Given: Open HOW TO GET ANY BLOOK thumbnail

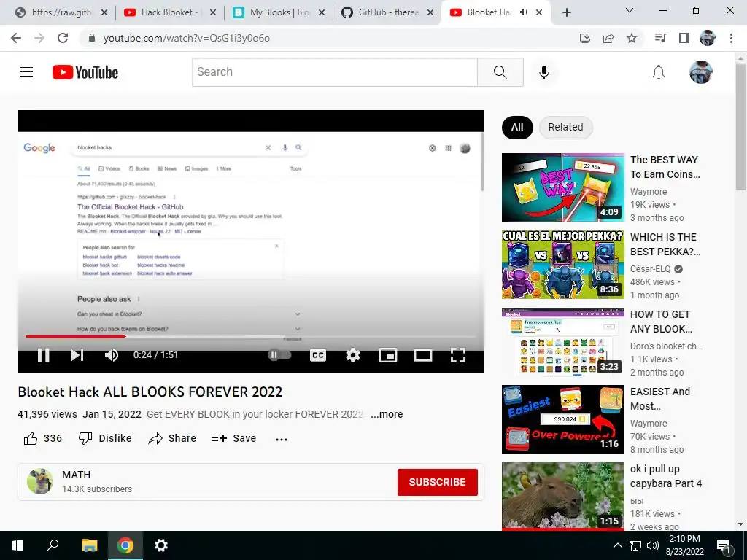Looking at the screenshot, I should pos(562,342).
